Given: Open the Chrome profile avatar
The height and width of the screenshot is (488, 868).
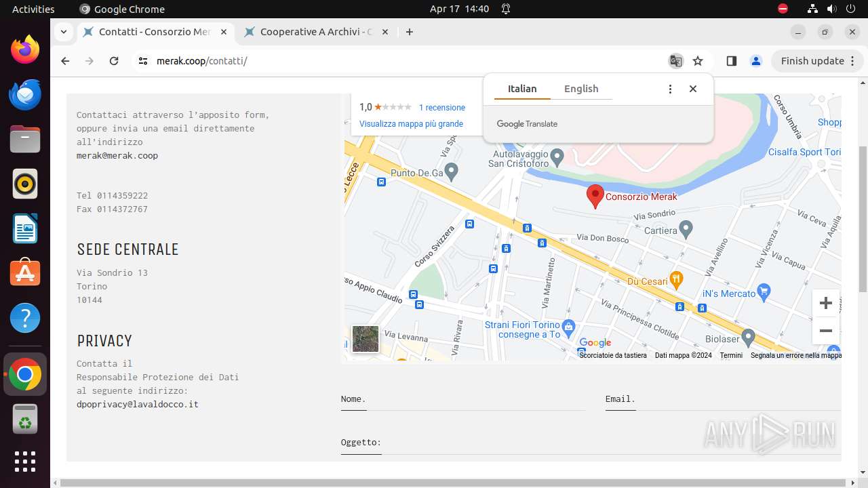Looking at the screenshot, I should pyautogui.click(x=756, y=61).
